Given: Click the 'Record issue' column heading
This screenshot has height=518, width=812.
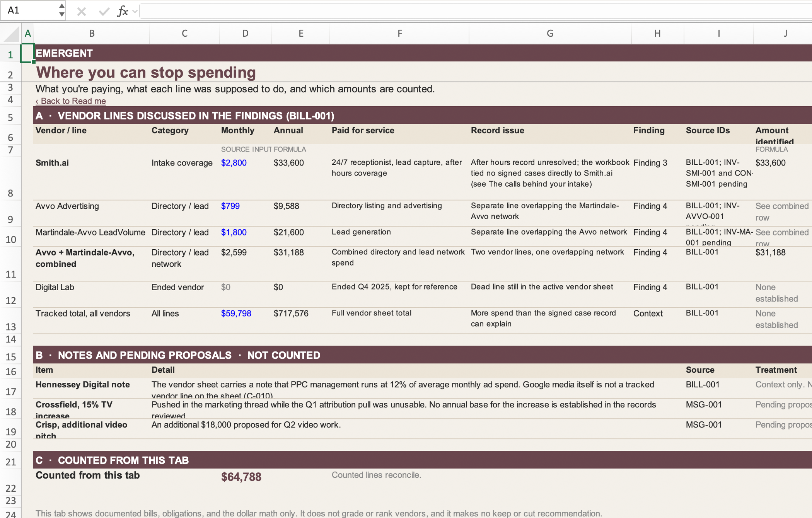Looking at the screenshot, I should [x=497, y=130].
